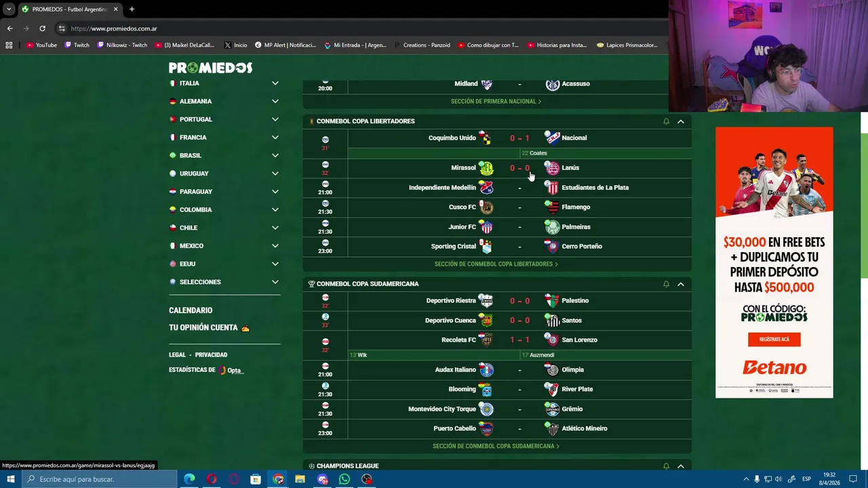Open the LEGAL link
Image resolution: width=868 pixels, height=488 pixels.
pyautogui.click(x=177, y=355)
